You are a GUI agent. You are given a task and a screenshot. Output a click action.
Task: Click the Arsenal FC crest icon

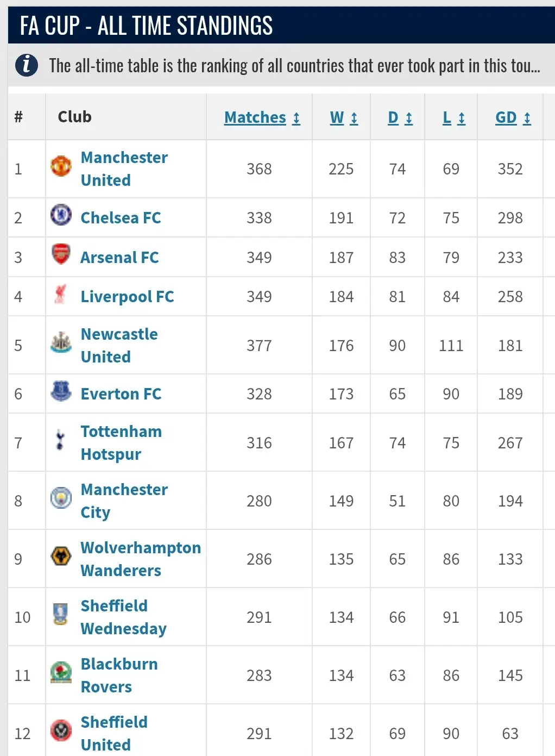click(61, 254)
